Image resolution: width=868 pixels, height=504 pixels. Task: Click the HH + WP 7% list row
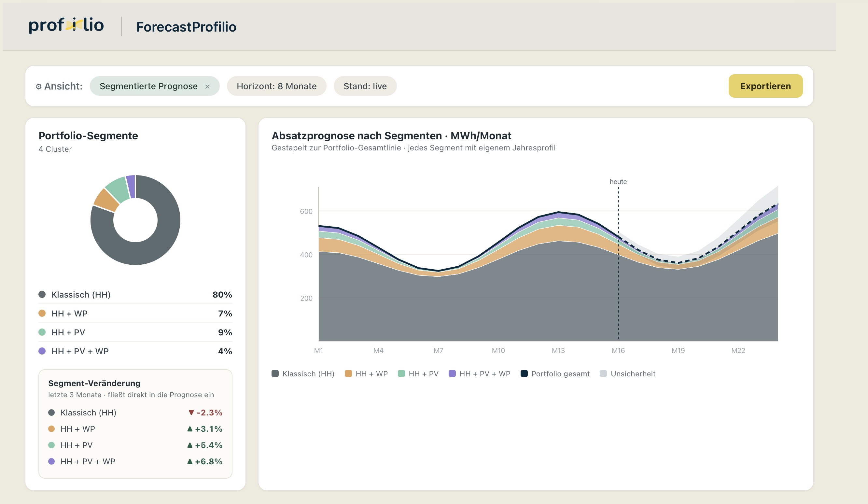click(x=135, y=314)
